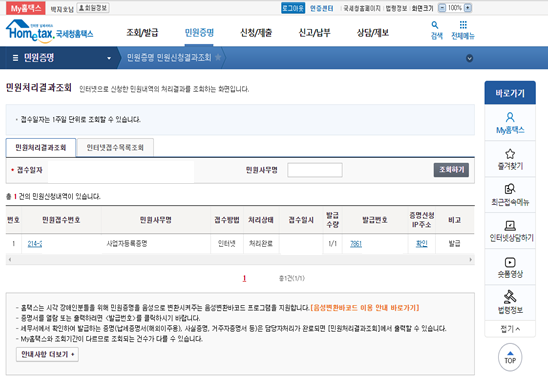Decrease screen size with minus button
This screenshot has width=550, height=388.
442,8
